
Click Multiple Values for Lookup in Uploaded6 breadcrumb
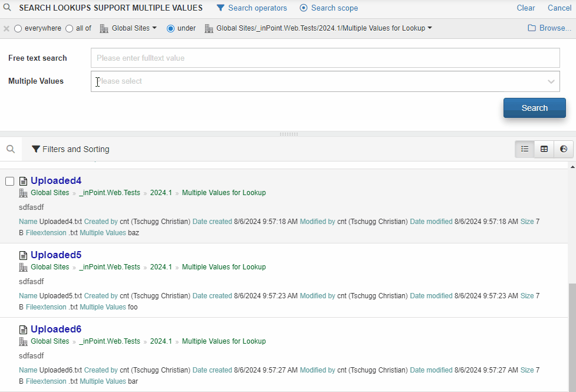[223, 341]
